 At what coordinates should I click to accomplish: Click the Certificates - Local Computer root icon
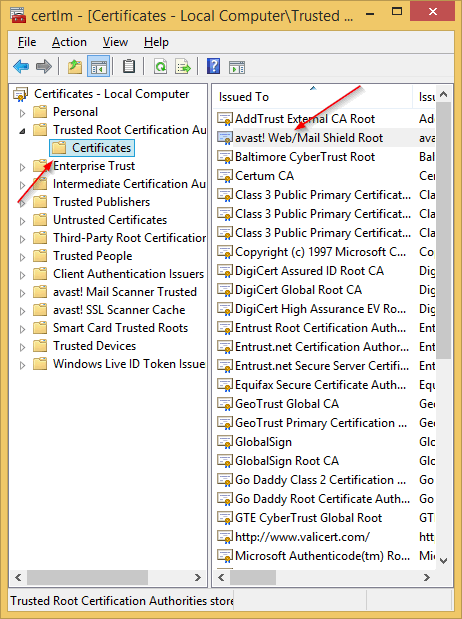click(20, 94)
